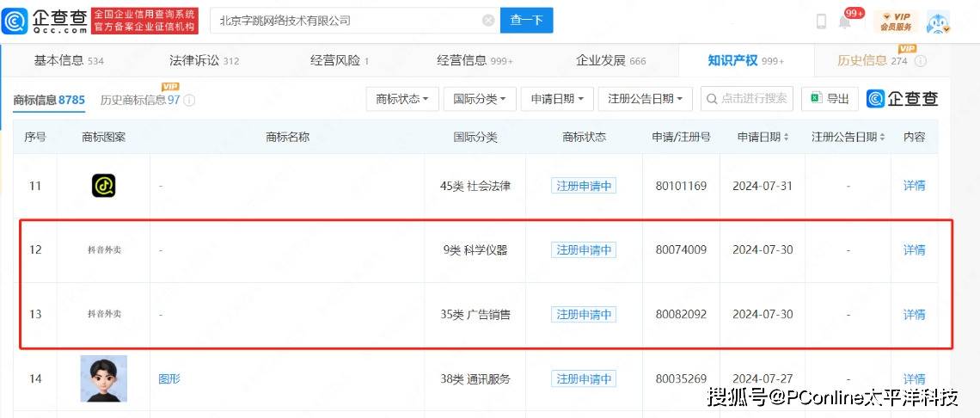Sort by 申请日期 column header
This screenshot has height=418, width=980.
(763, 137)
